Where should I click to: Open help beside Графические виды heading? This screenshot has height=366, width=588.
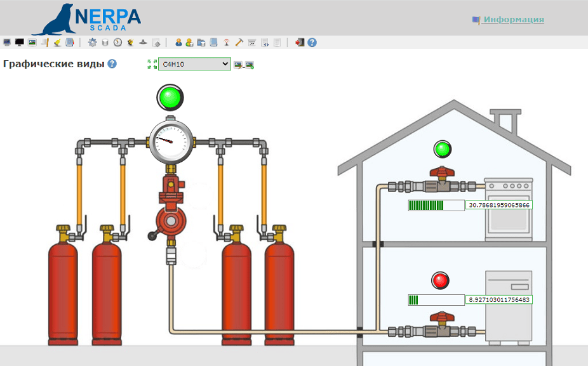click(112, 63)
